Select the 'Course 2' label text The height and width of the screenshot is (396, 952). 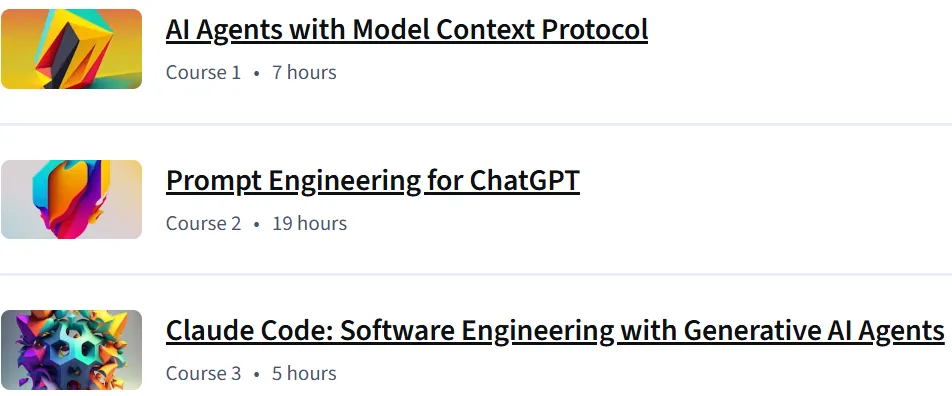point(203,224)
